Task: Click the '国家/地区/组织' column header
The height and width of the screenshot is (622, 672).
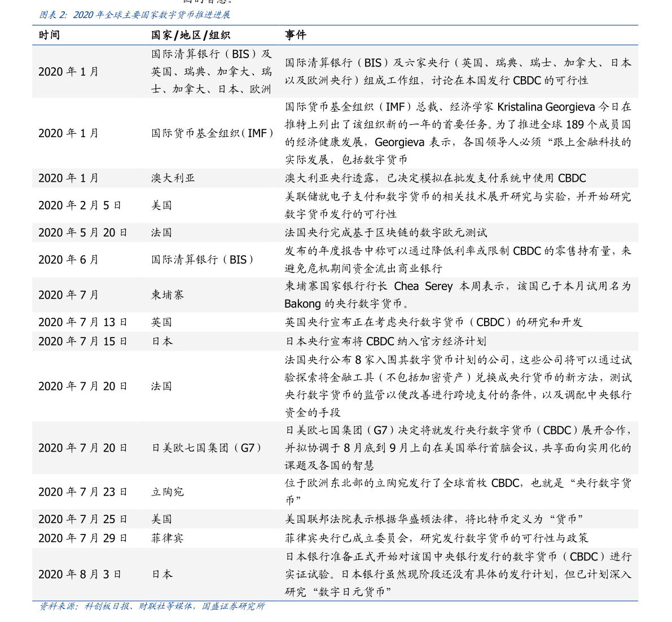Action: click(x=191, y=35)
